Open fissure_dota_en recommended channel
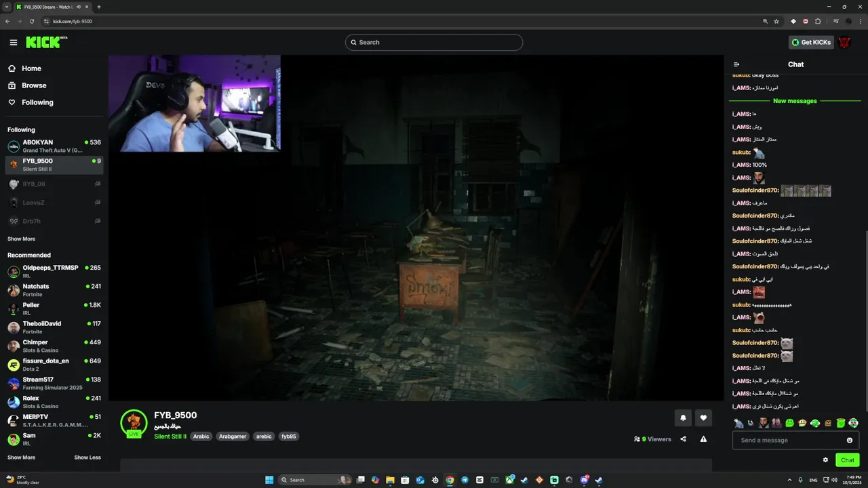Image resolution: width=868 pixels, height=488 pixels. 54,365
